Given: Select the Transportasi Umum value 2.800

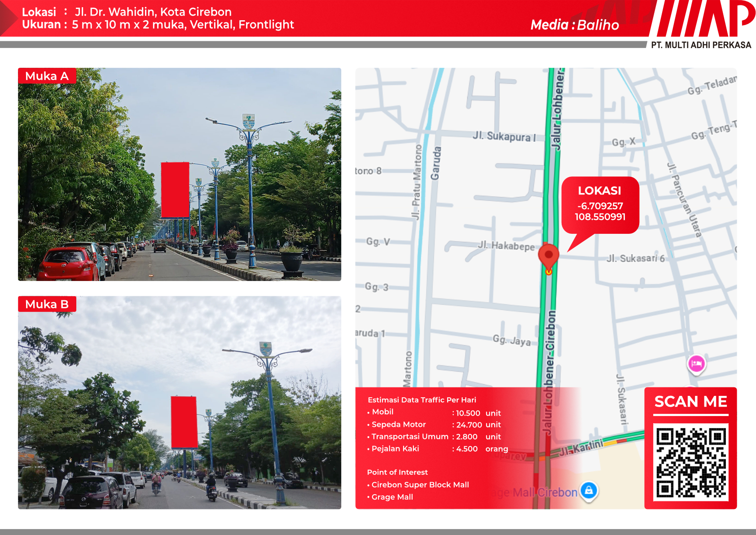Looking at the screenshot, I should click(x=467, y=437).
